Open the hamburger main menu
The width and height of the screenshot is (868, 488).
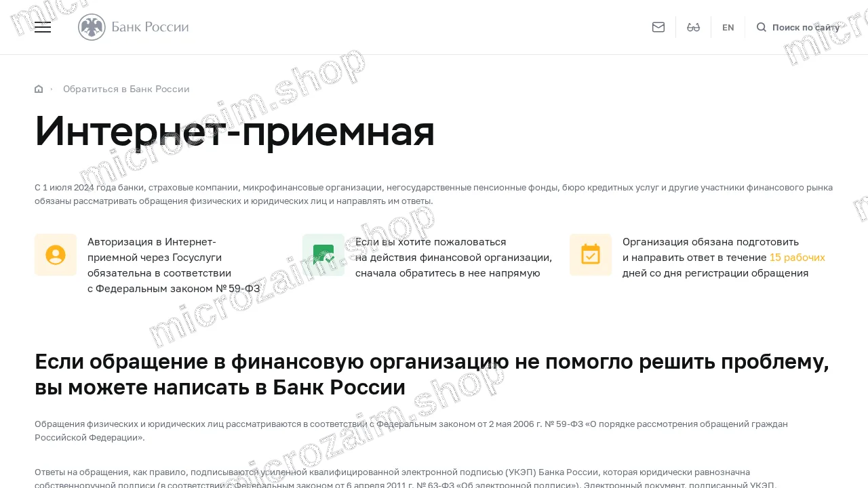pyautogui.click(x=43, y=27)
